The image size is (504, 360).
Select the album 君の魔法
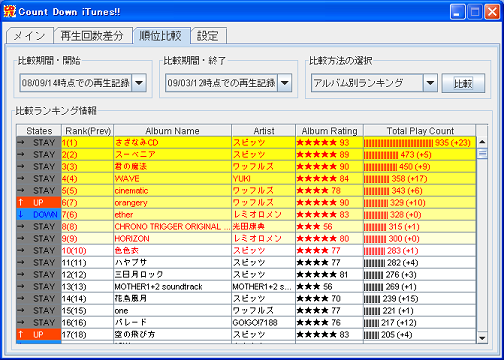[x=172, y=167]
